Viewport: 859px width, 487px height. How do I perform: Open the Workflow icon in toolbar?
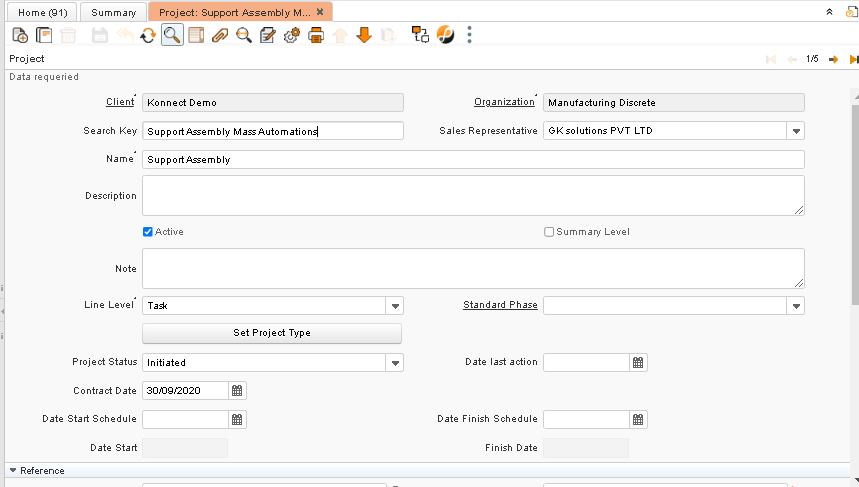coord(420,35)
